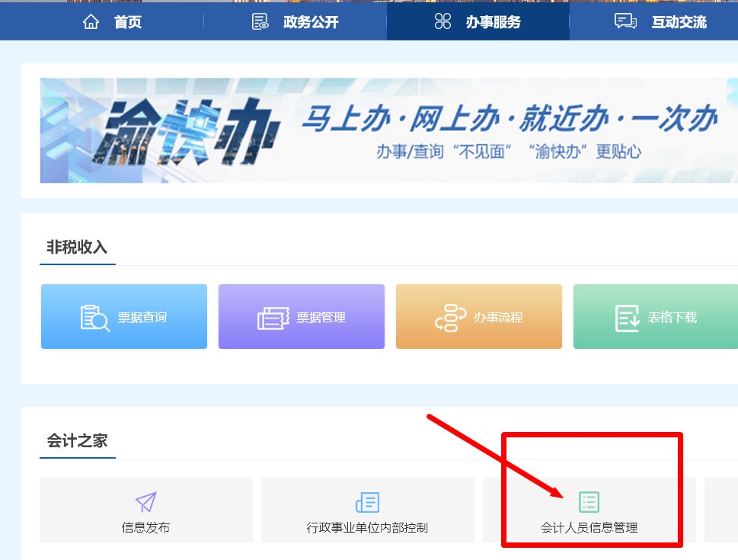The height and width of the screenshot is (560, 738).
Task: Open the 票据管理 service tile
Action: point(301,317)
